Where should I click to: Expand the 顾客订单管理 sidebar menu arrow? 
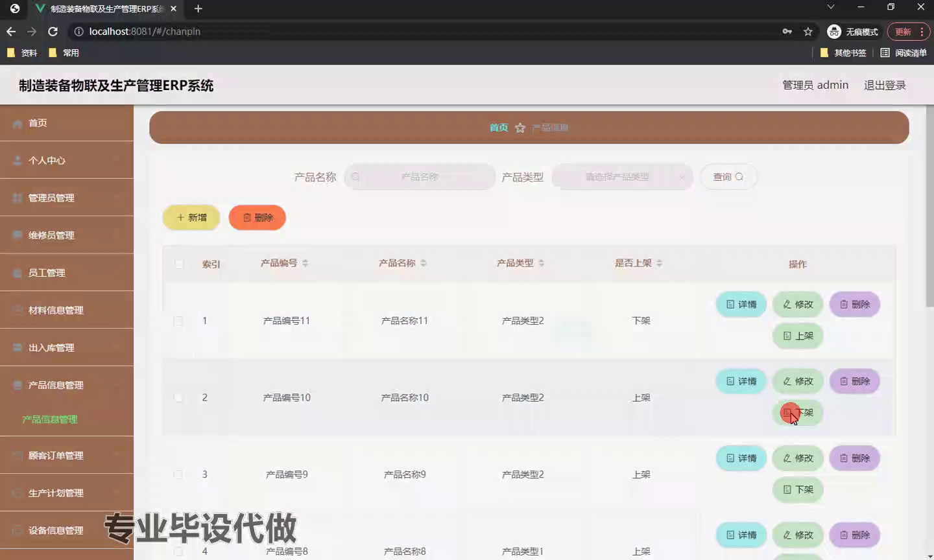[117, 456]
